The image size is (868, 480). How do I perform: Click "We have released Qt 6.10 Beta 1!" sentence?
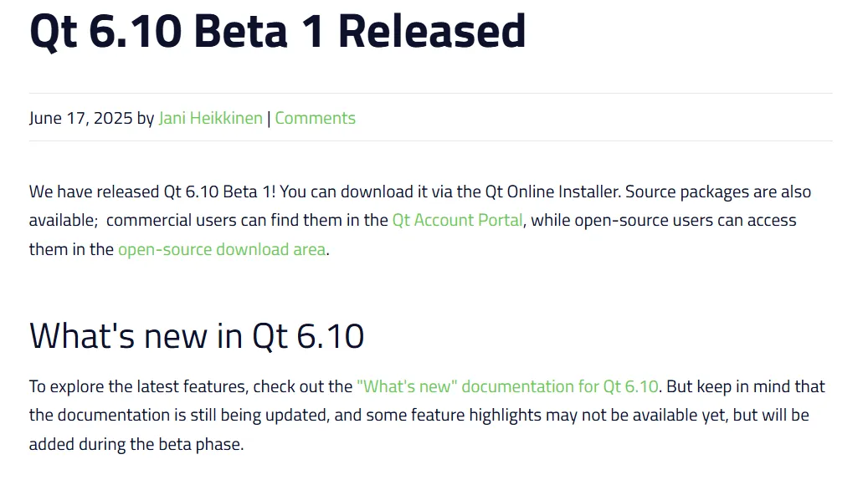coord(152,191)
